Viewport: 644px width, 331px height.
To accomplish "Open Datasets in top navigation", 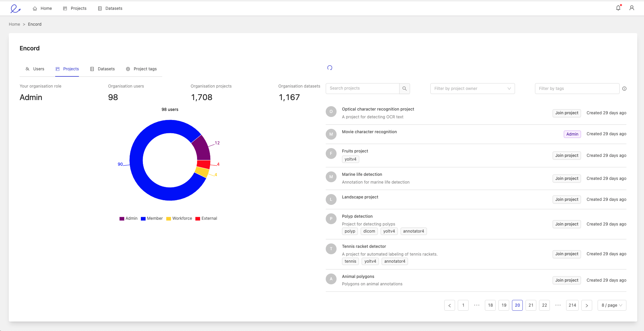I will click(x=110, y=8).
